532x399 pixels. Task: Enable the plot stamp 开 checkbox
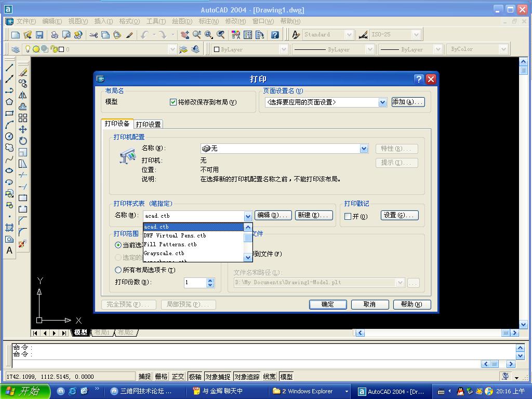348,217
